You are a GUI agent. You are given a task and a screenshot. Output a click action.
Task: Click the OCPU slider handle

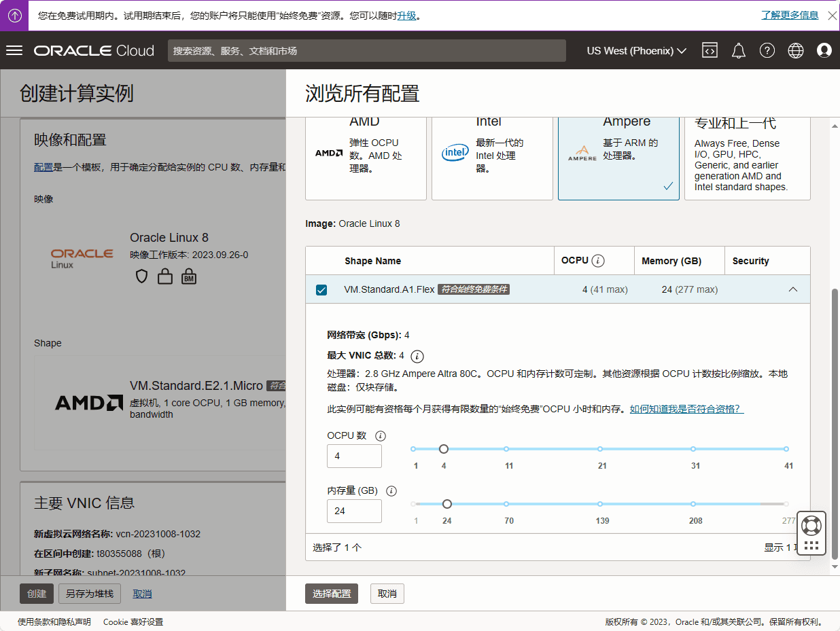tap(444, 449)
